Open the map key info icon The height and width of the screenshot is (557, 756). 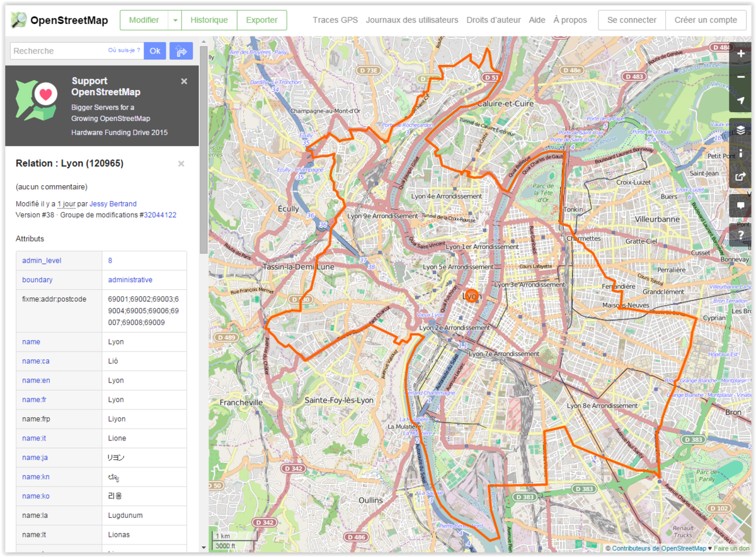(740, 152)
